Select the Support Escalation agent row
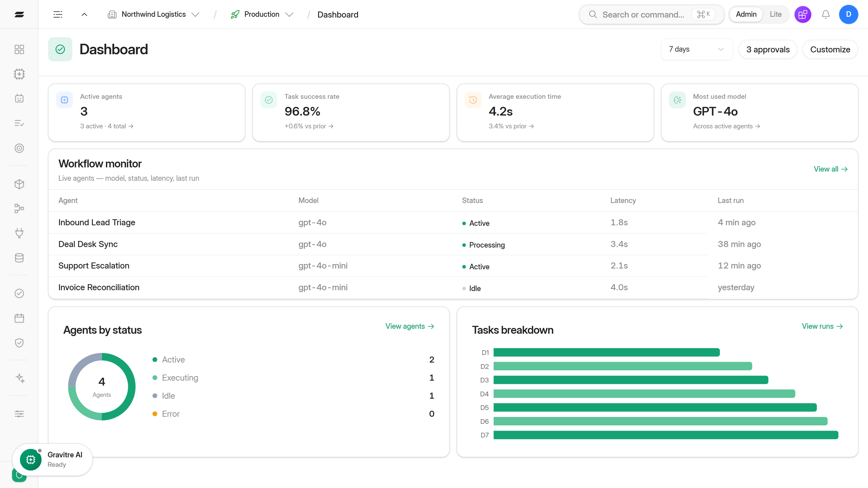This screenshot has height=488, width=868. [453, 266]
